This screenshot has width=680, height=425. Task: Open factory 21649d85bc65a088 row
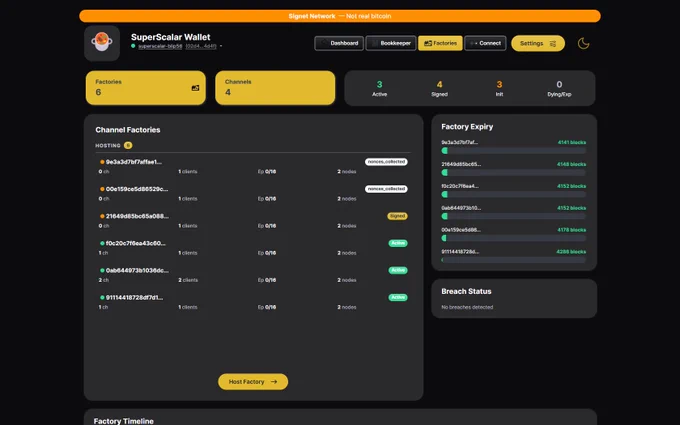[253, 221]
